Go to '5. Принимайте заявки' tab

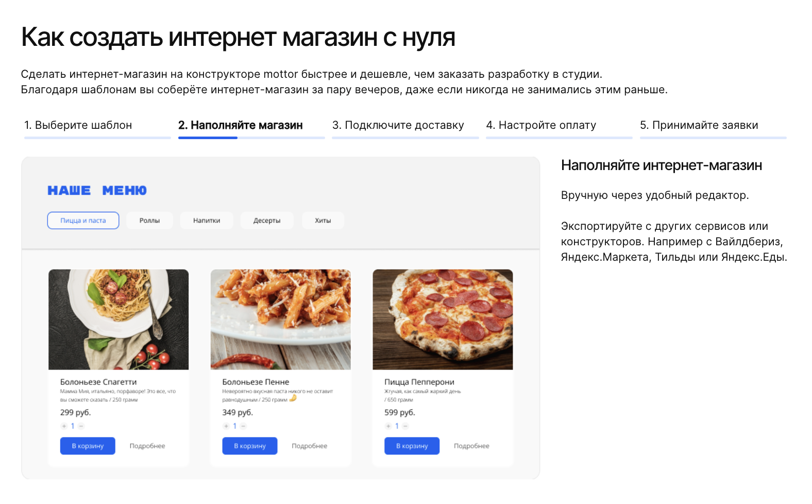pos(699,125)
